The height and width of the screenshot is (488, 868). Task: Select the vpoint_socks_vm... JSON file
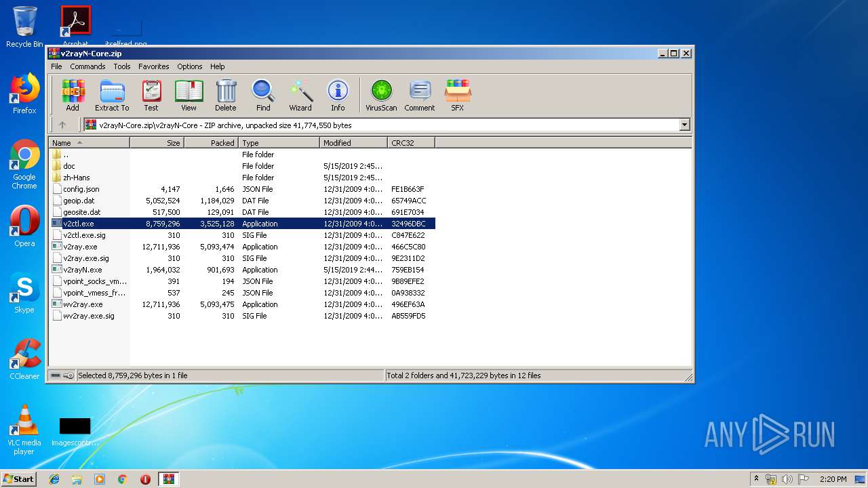243,281
